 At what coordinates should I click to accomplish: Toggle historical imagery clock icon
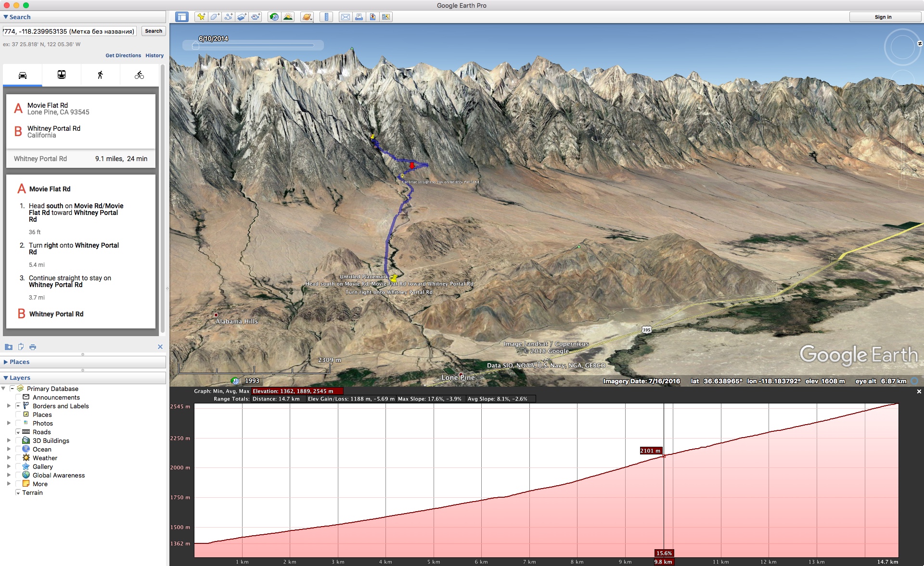pos(274,17)
